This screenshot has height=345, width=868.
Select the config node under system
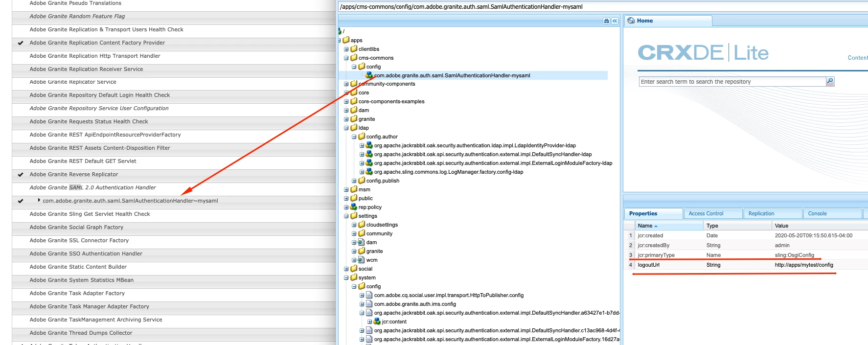pyautogui.click(x=373, y=286)
